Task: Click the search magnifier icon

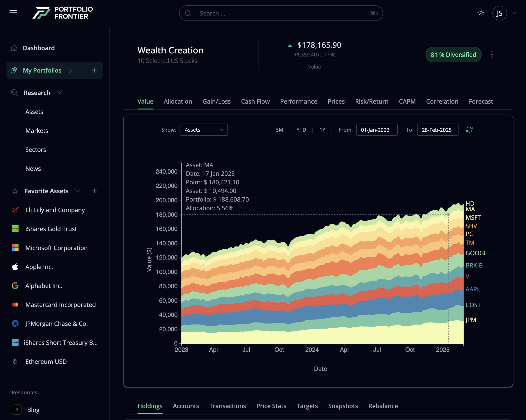Action: click(188, 13)
